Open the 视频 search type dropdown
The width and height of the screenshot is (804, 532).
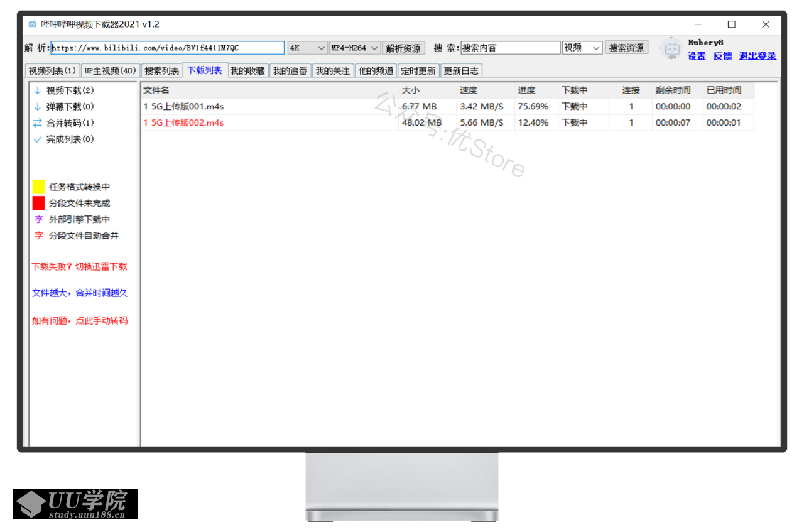point(582,48)
